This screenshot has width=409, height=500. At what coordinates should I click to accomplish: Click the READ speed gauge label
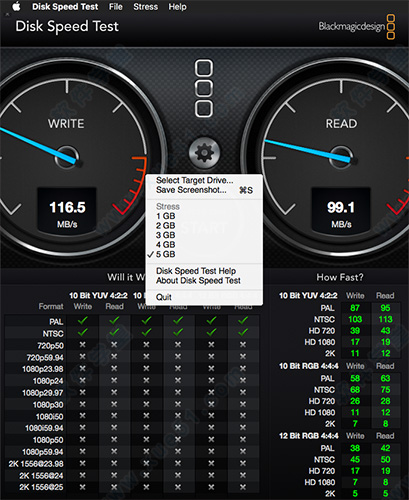[341, 124]
